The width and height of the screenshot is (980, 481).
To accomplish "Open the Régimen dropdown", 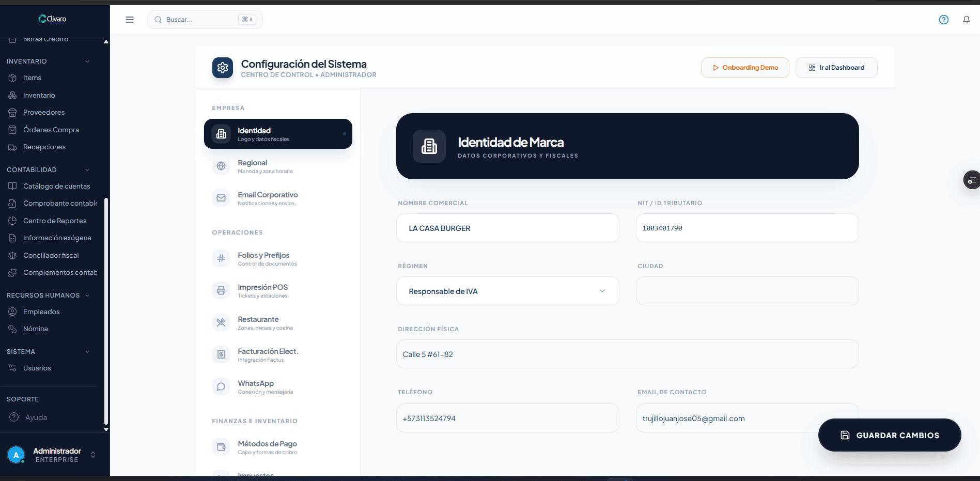I will coord(507,291).
